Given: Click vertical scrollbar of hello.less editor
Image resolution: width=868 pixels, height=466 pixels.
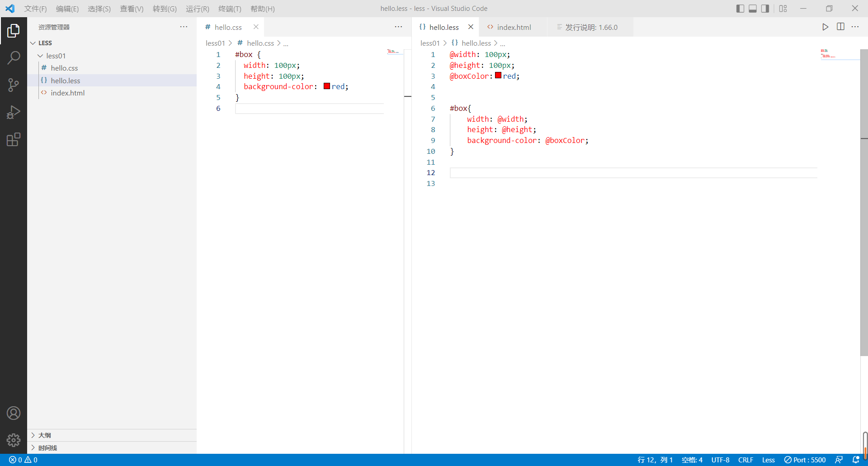Looking at the screenshot, I should pos(864,203).
